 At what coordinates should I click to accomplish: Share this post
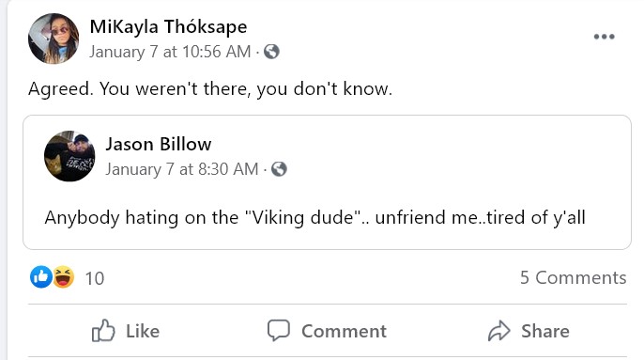[x=529, y=331]
